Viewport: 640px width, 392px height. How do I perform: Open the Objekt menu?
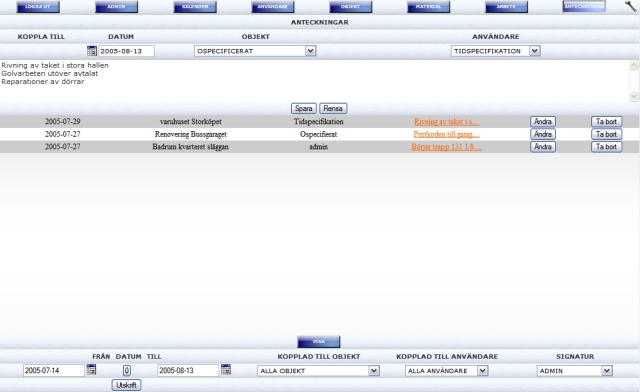pyautogui.click(x=351, y=7)
